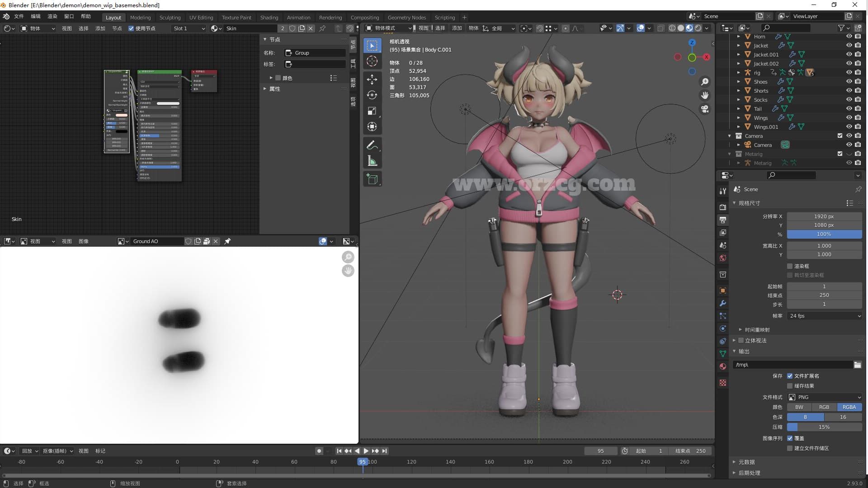
Task: Select the Scale tool
Action: pos(372,111)
